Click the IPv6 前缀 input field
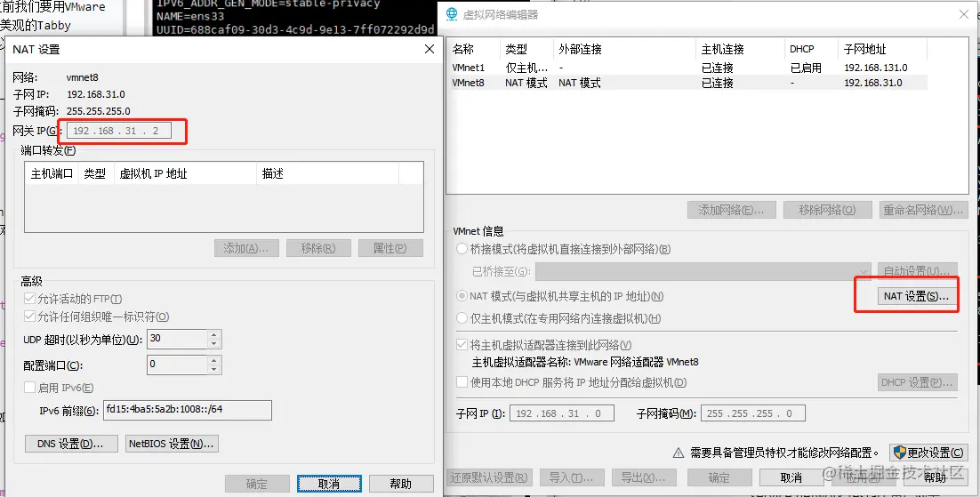Screen dimensions: 980x497 [x=188, y=410]
